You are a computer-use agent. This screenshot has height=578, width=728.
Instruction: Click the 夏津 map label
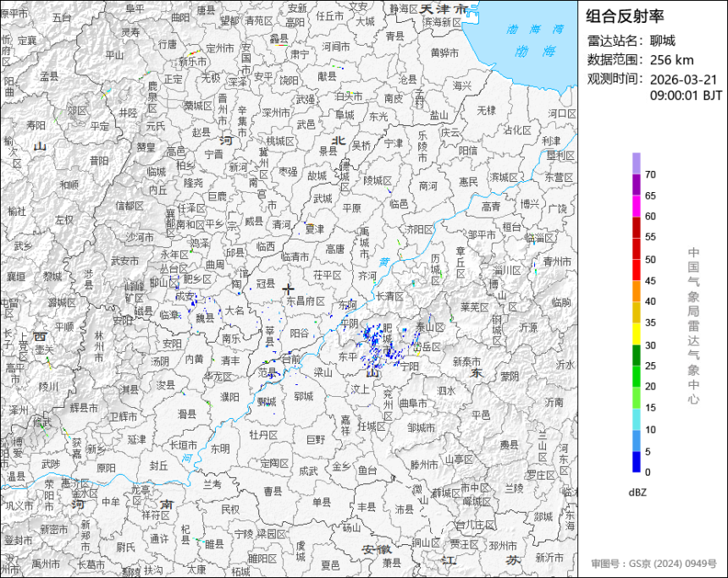314,228
